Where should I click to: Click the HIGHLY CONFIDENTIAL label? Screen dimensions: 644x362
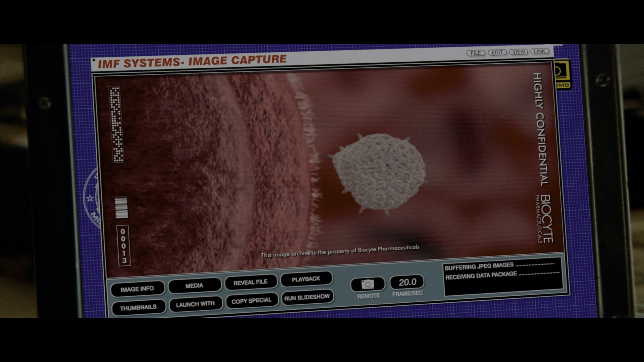point(540,129)
